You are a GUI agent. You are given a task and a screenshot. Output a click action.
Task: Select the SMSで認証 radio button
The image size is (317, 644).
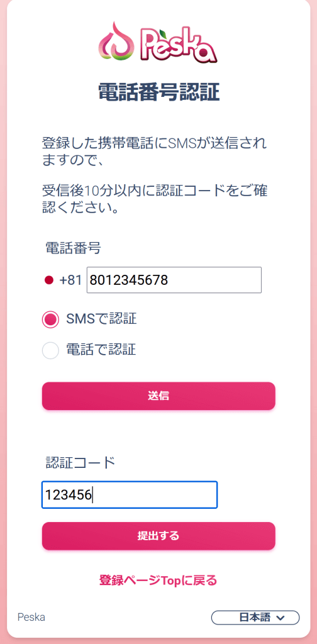point(50,319)
